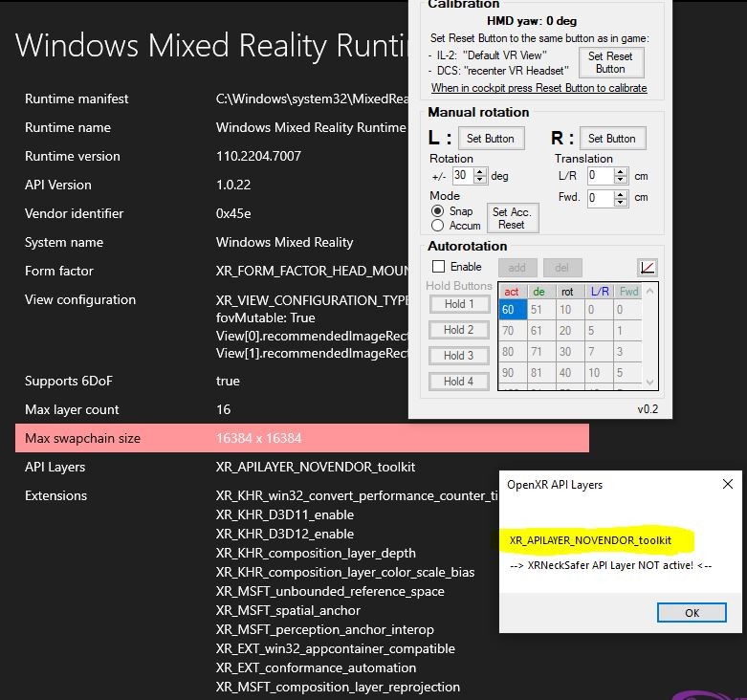The image size is (747, 700).
Task: Click the Hold 4 button
Action: [x=459, y=381]
